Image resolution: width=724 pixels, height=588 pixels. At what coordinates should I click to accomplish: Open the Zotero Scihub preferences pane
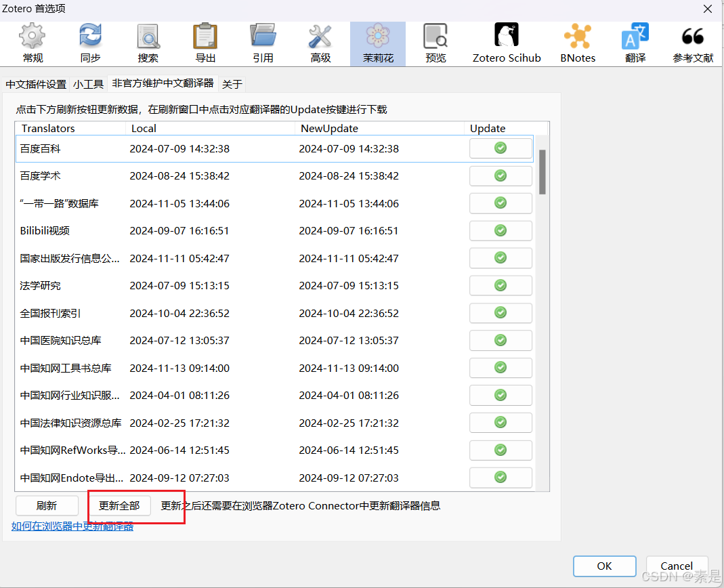pyautogui.click(x=507, y=44)
